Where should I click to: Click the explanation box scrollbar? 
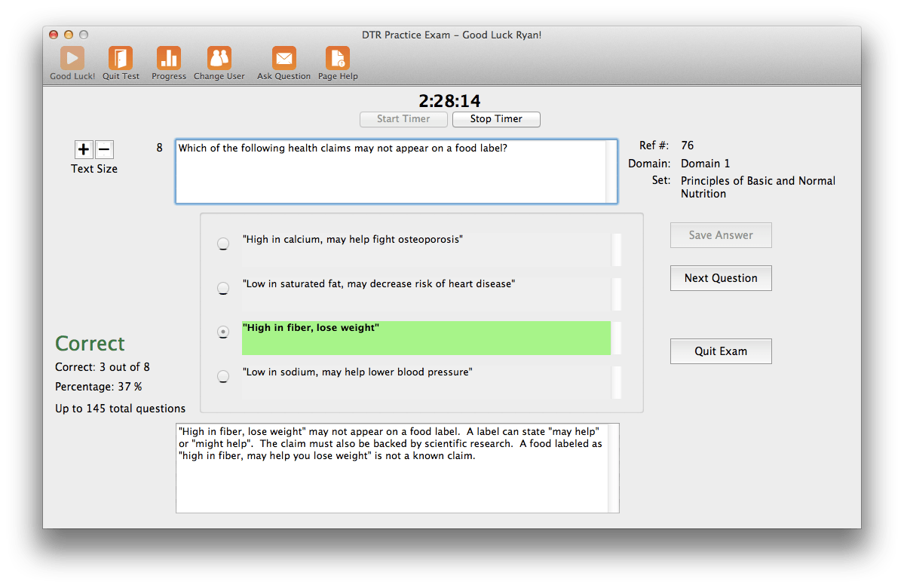[x=614, y=468]
